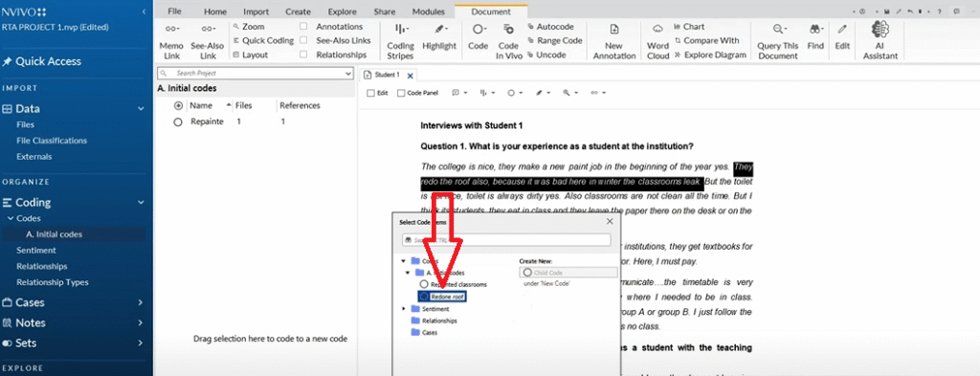The width and height of the screenshot is (980, 376).
Task: Collapse the Codes node in sidebar
Action: pos(10,218)
